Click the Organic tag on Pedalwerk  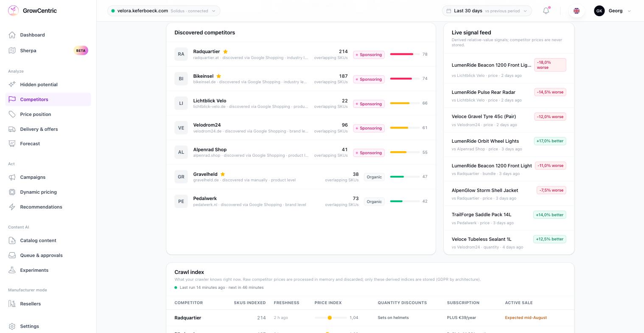pos(374,202)
